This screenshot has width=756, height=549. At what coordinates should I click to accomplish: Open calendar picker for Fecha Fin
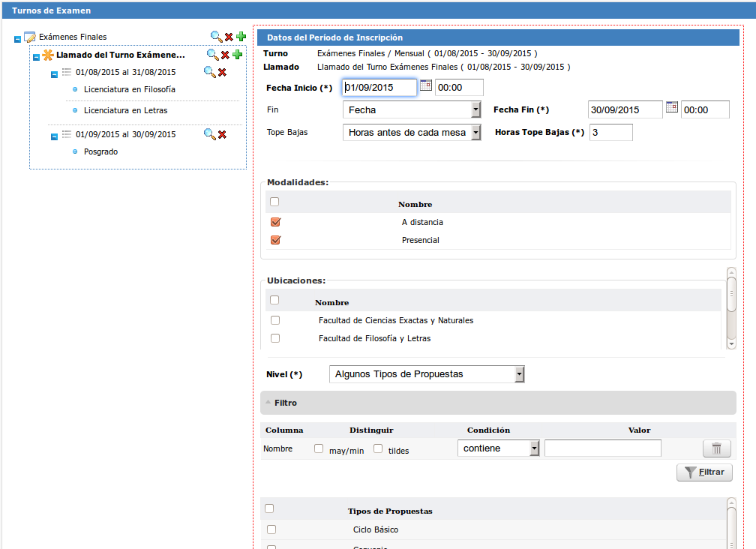(672, 107)
